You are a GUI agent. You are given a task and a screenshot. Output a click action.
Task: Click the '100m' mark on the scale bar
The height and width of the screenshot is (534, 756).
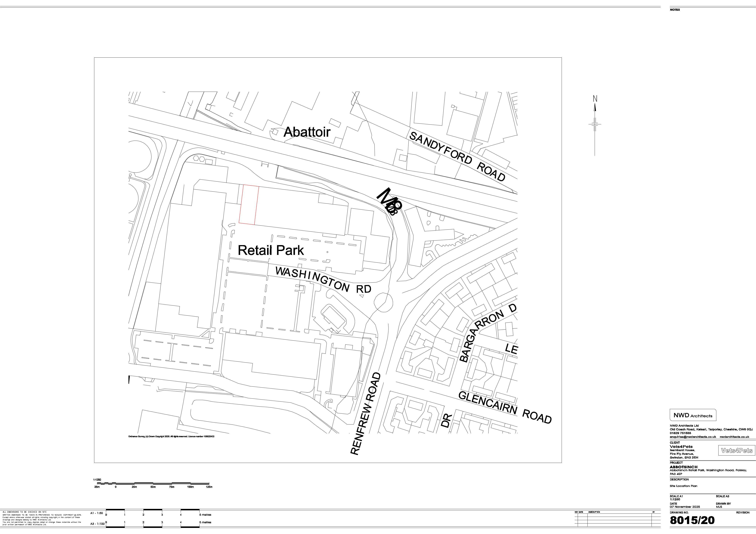pyautogui.click(x=190, y=487)
